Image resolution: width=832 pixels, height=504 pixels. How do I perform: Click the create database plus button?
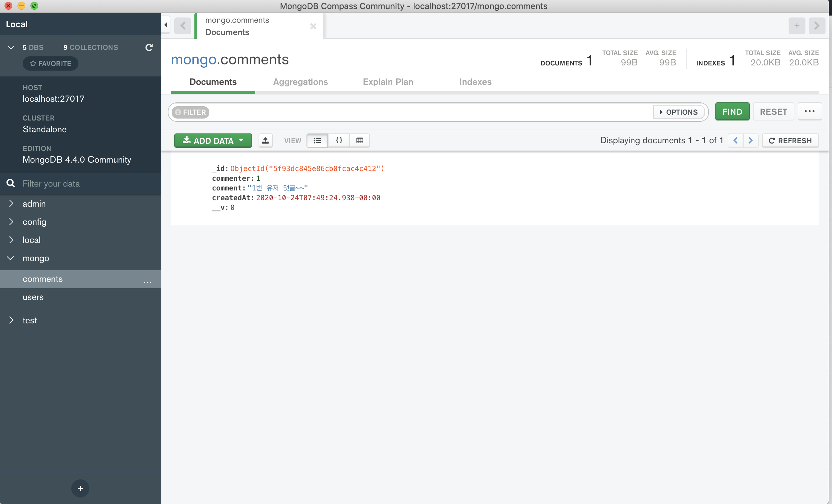(80, 488)
